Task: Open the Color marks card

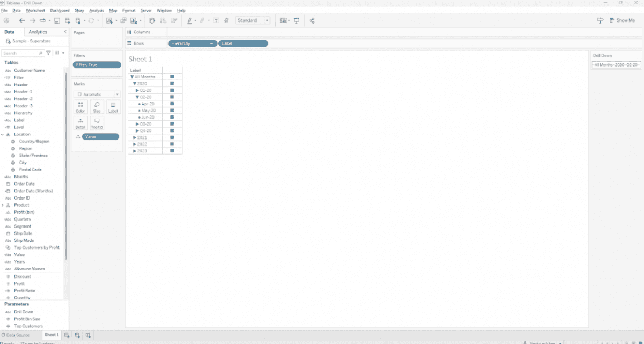Action: pyautogui.click(x=80, y=107)
